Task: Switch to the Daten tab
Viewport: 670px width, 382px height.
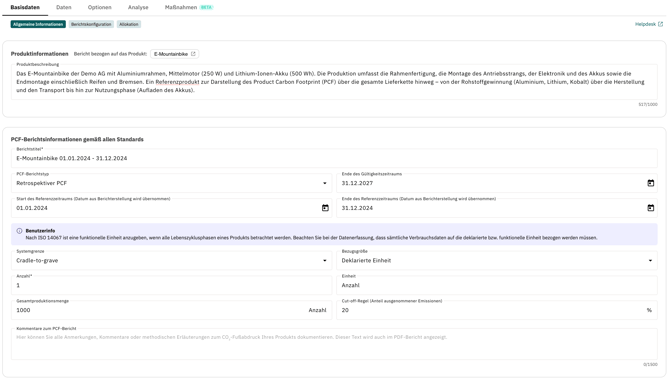Action: click(64, 7)
